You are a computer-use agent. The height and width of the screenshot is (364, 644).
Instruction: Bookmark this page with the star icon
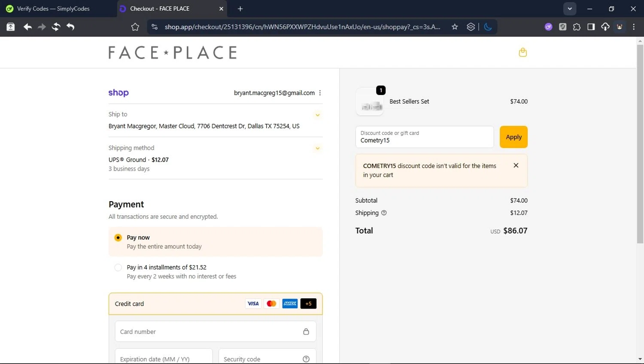coord(455,27)
